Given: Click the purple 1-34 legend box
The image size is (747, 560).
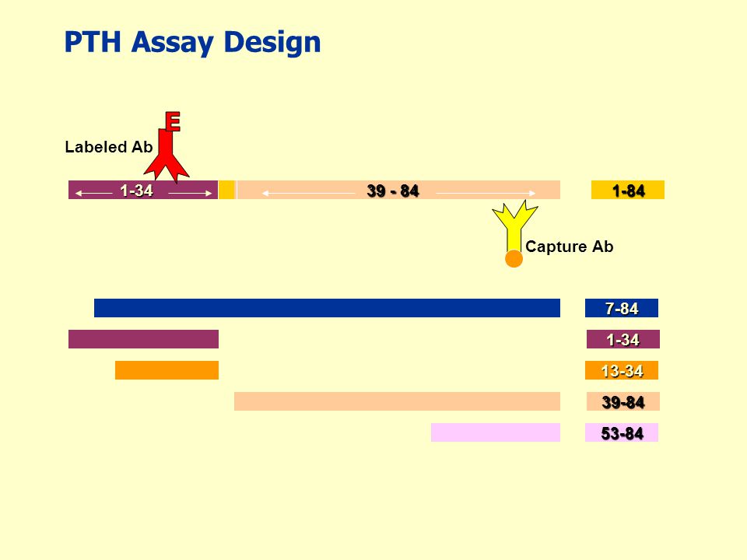Looking at the screenshot, I should tap(622, 339).
